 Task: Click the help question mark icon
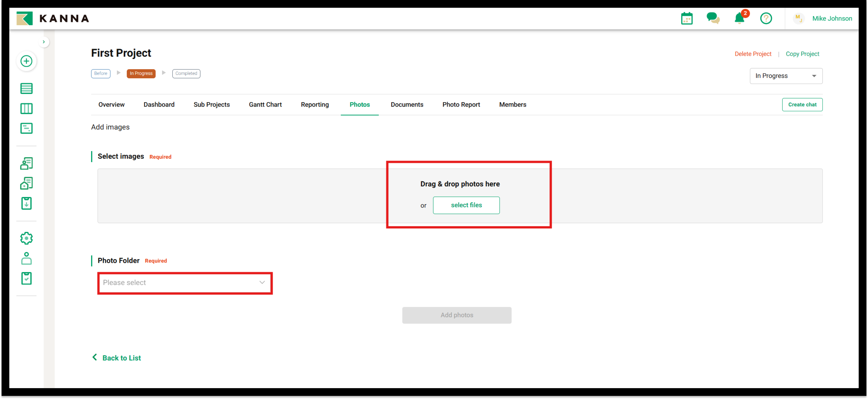[766, 18]
